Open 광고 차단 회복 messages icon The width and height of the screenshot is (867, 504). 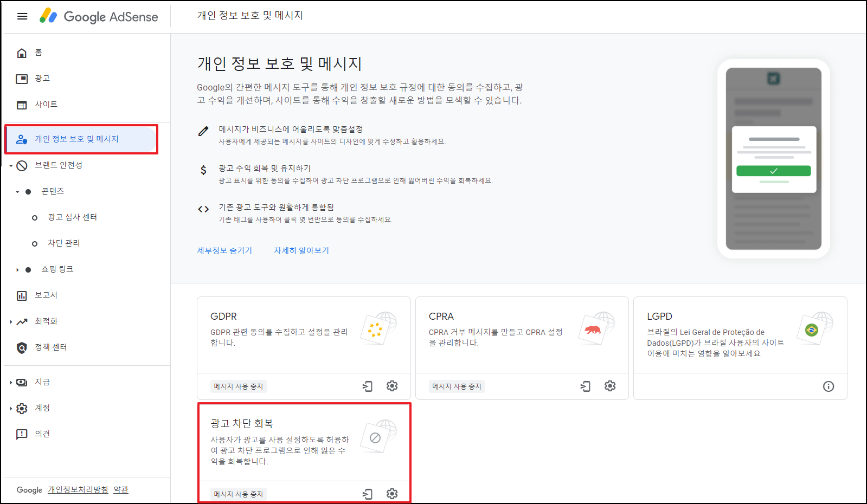pyautogui.click(x=368, y=494)
